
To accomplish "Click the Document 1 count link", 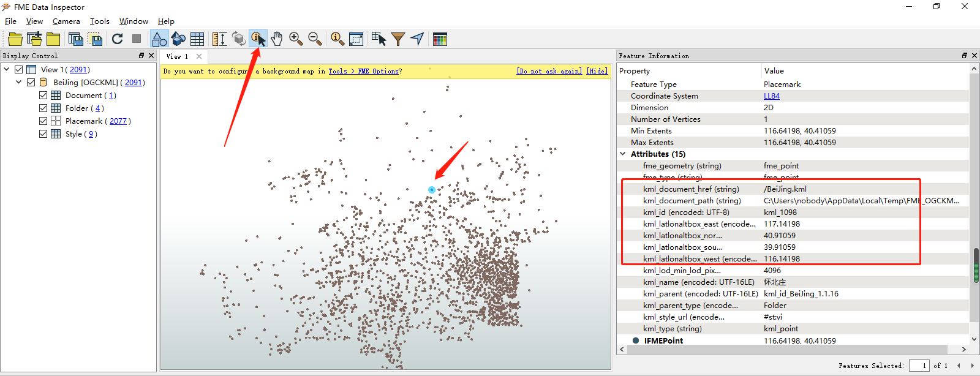I will point(112,96).
